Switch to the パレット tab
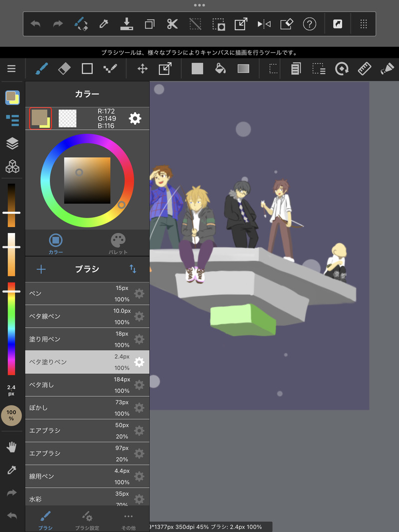399x532 pixels. (118, 244)
